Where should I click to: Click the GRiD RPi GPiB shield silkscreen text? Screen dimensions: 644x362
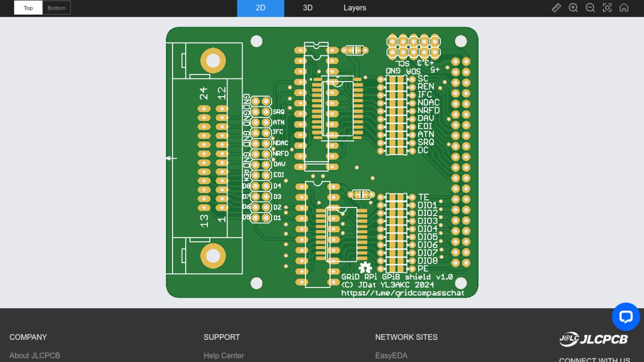397,277
